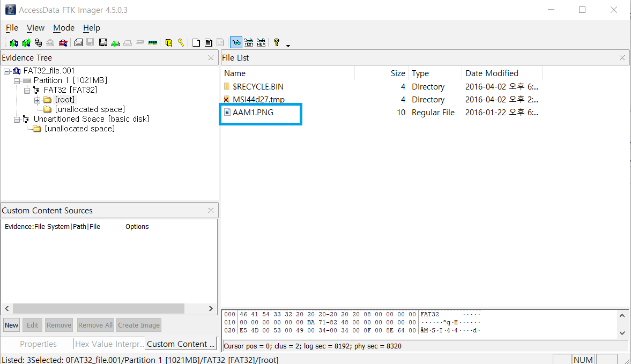Open the toolbar options overflow arrow
The width and height of the screenshot is (631, 364).
pos(288,45)
